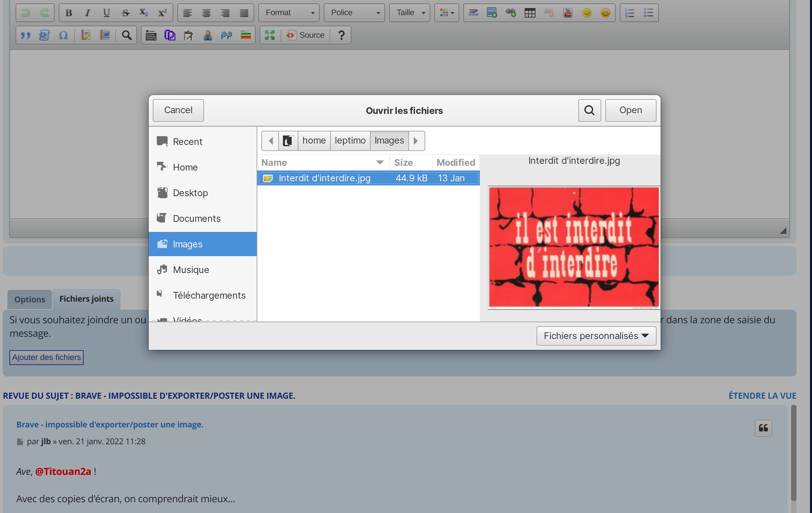Click the Open button

click(x=630, y=110)
